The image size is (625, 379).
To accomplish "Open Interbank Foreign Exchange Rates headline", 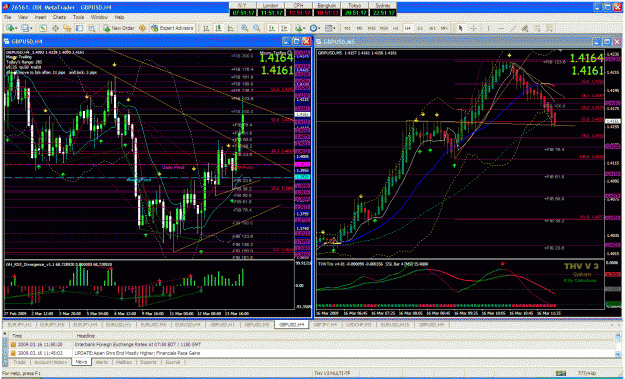I will pos(138,344).
